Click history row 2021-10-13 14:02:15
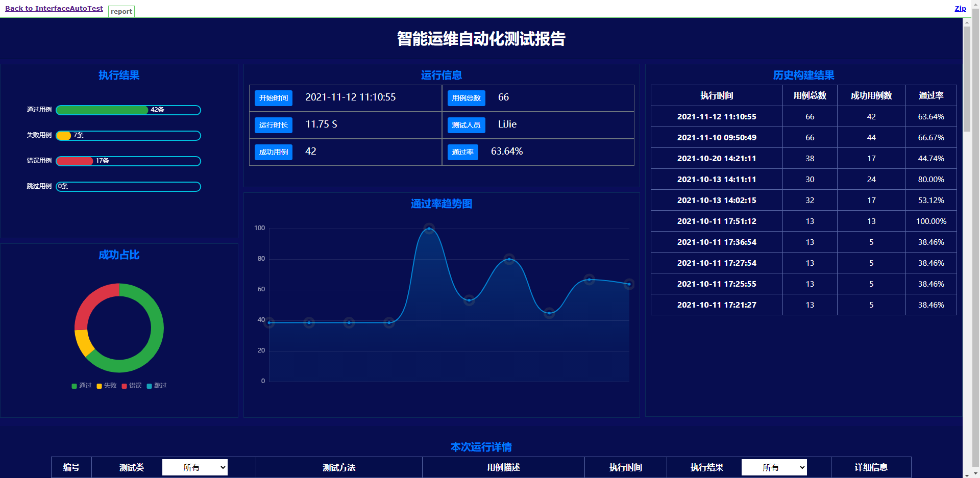 click(x=803, y=200)
